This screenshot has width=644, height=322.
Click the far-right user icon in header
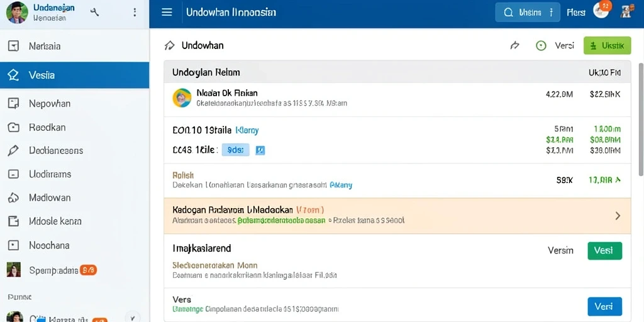coord(626,12)
